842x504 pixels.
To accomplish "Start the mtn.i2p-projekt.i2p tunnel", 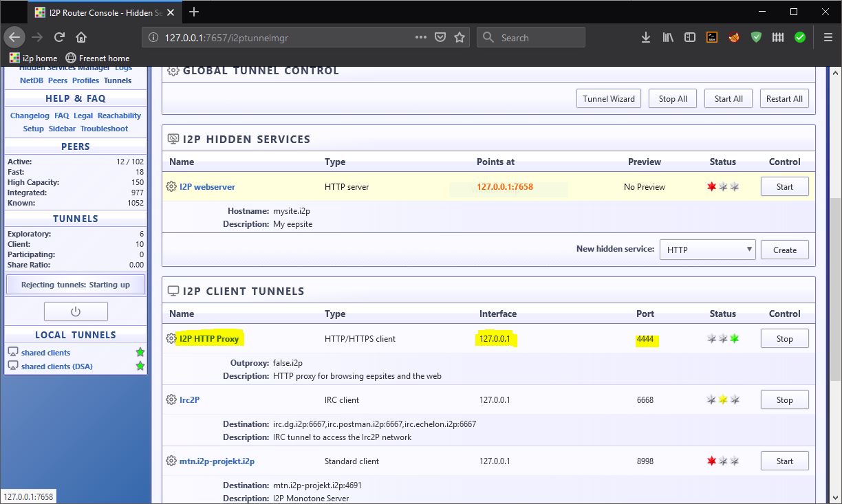I will [785, 461].
